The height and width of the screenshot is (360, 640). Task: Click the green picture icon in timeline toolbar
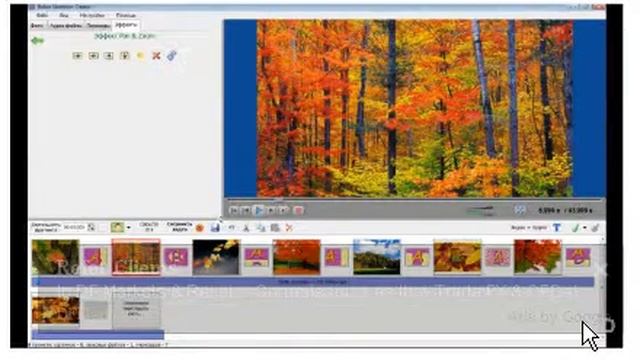(117, 227)
